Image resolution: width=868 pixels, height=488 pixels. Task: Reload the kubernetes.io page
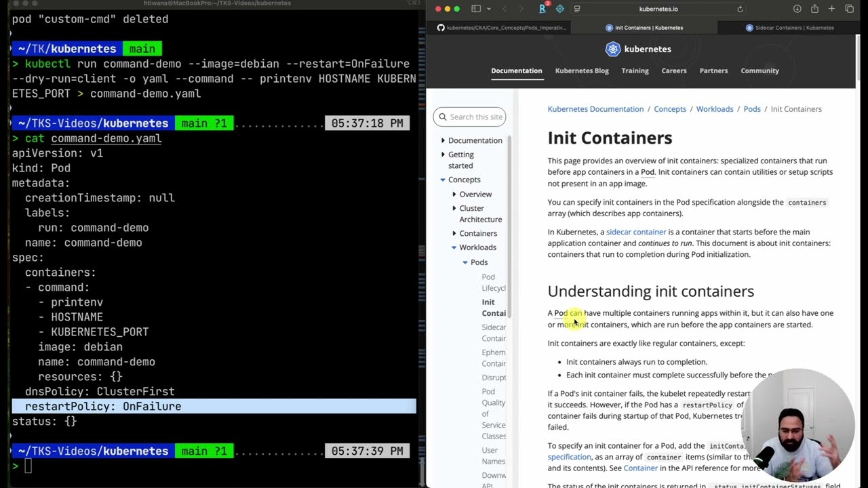pyautogui.click(x=740, y=9)
